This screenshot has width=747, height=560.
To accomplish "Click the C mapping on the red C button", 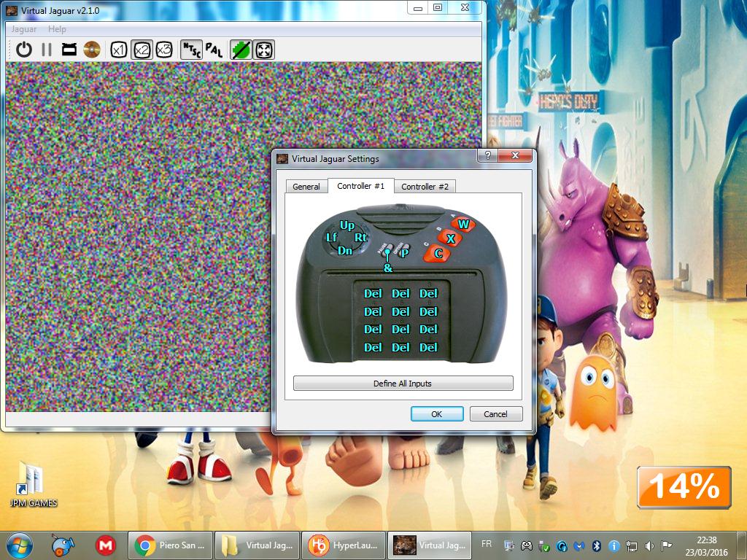I will point(438,254).
